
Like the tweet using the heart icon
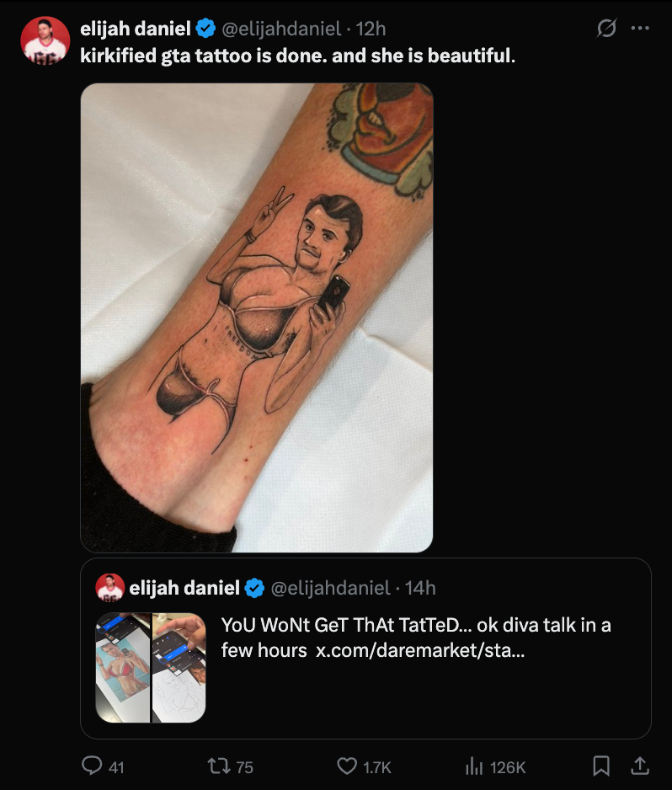pyautogui.click(x=347, y=766)
